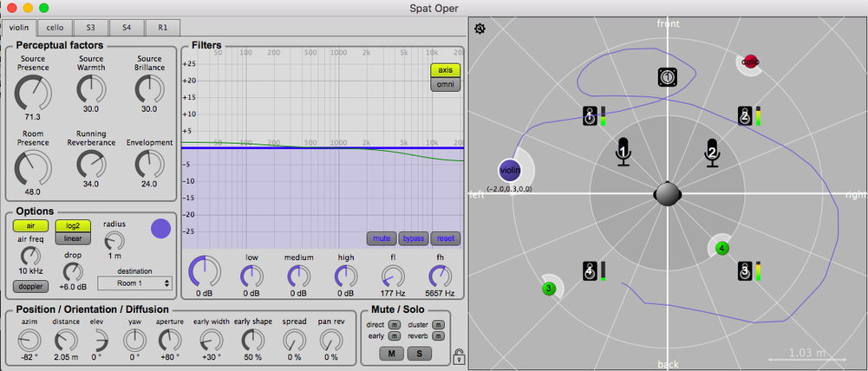Click the Envelopment knob
This screenshot has height=371, width=868.
click(x=149, y=164)
